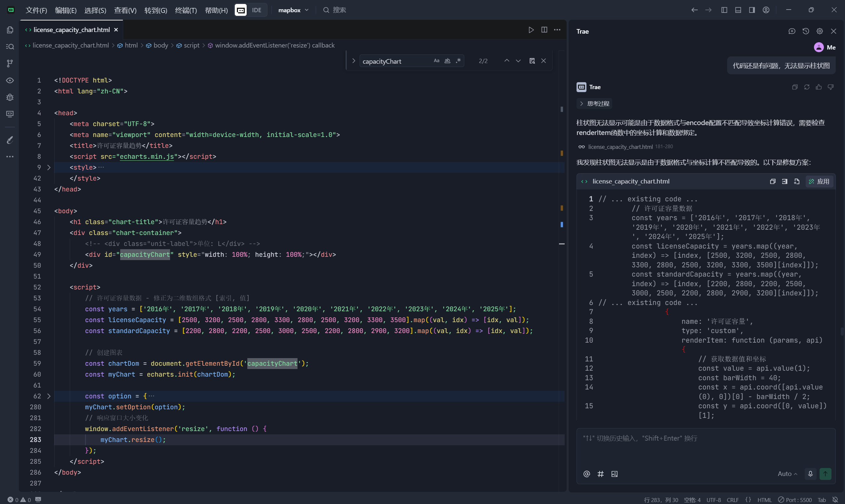Open the Search icon in activity bar
The image size is (845, 504).
click(10, 47)
